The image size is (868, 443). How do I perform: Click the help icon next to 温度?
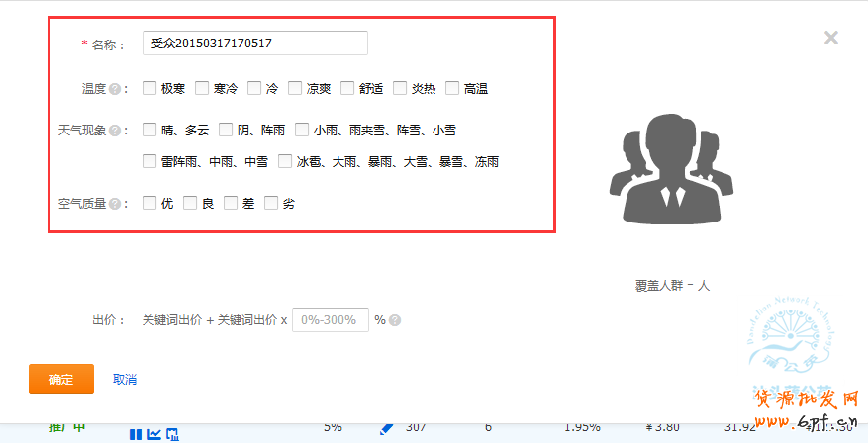point(116,89)
